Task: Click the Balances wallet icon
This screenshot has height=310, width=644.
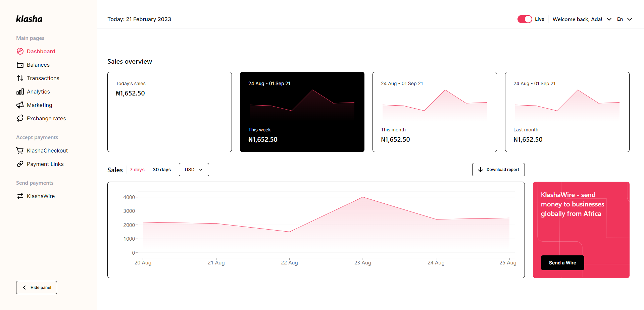Action: pos(20,64)
